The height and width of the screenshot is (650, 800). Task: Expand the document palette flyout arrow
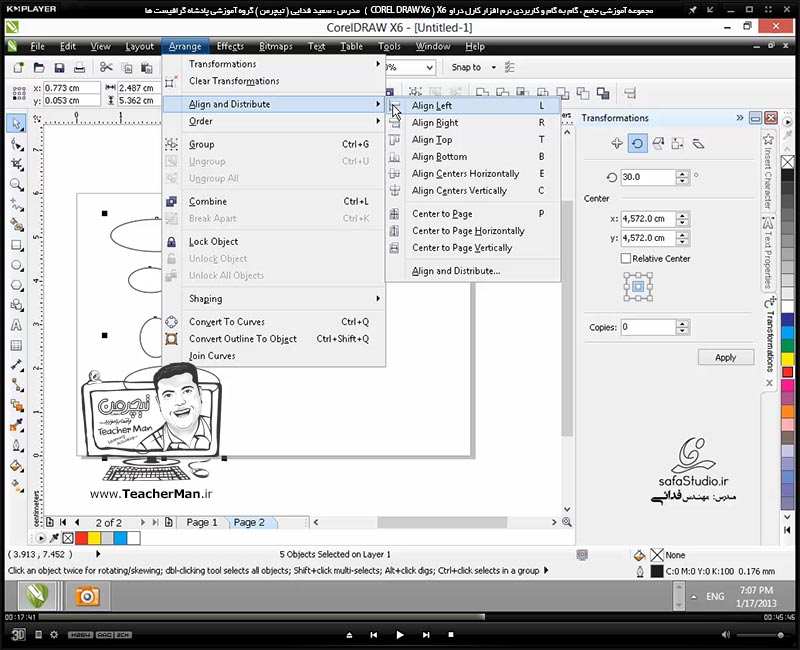pyautogui.click(x=40, y=538)
